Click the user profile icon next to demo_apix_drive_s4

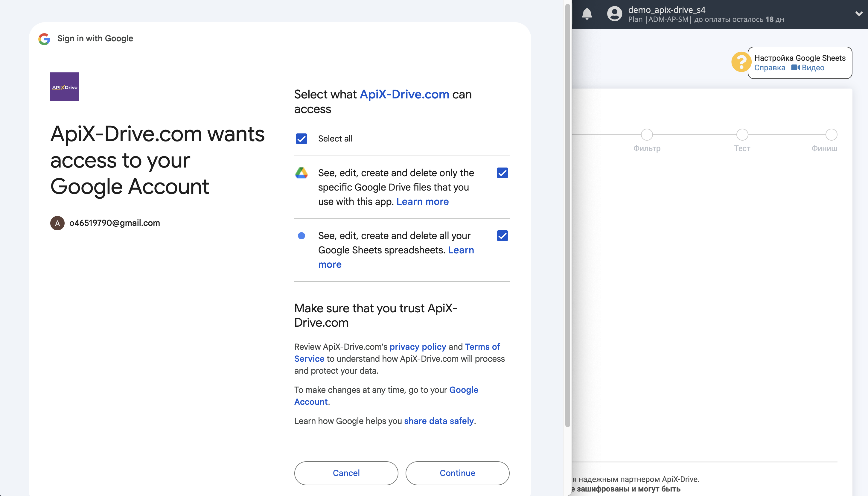615,13
